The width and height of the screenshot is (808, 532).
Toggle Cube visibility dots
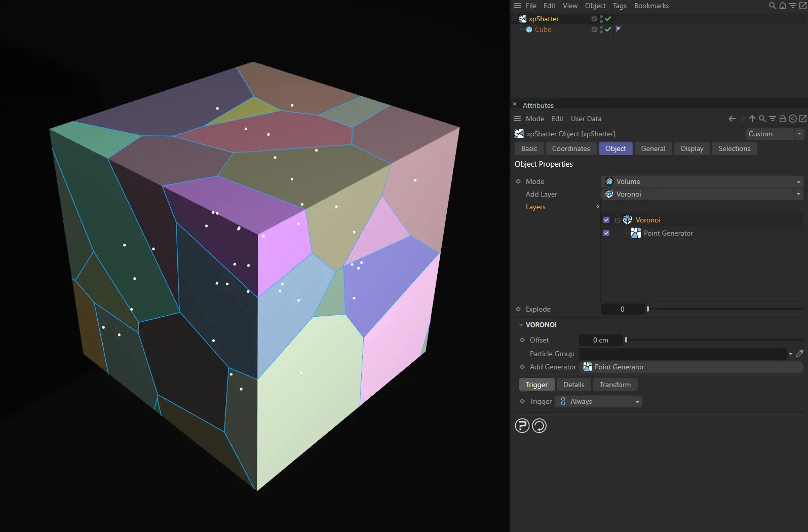pyautogui.click(x=601, y=29)
